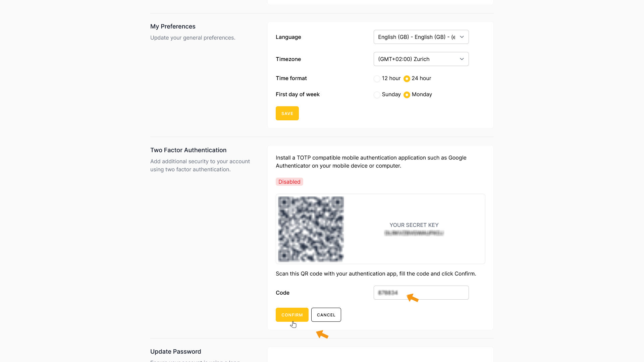This screenshot has height=362, width=644.
Task: Set Monday as first day of week
Action: tap(407, 95)
